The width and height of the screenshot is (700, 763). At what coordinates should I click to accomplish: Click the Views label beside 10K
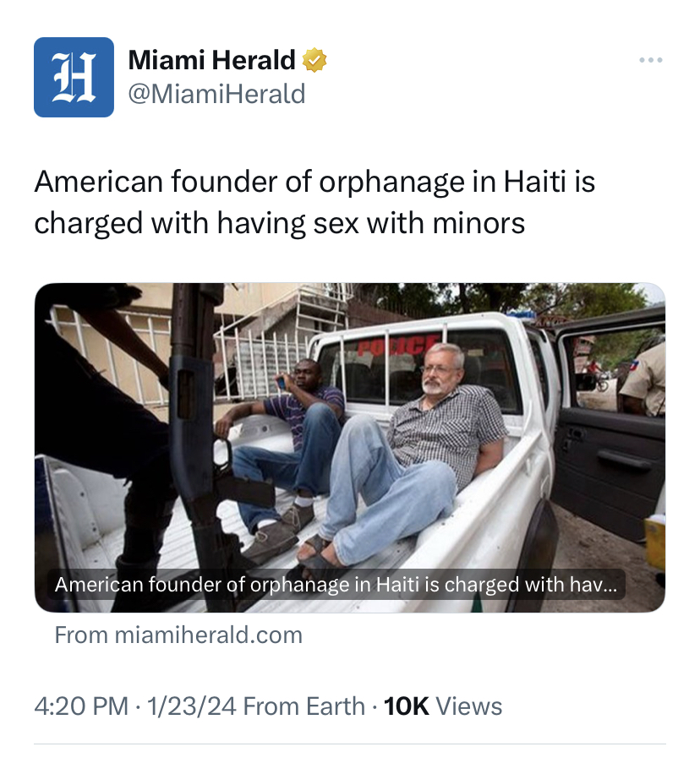tap(468, 706)
